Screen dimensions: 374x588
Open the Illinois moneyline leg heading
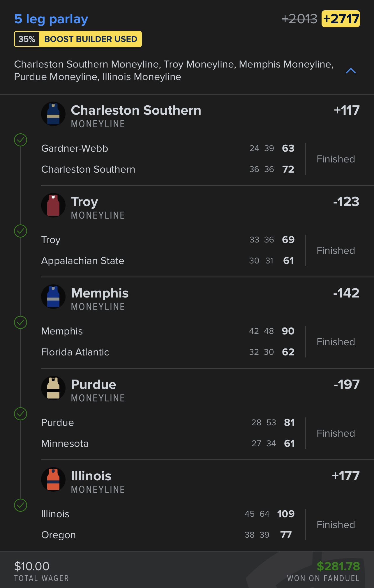(91, 476)
